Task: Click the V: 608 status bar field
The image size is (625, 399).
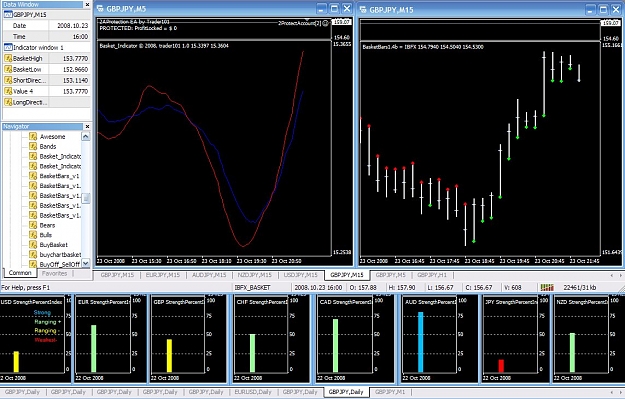Action: (x=514, y=287)
